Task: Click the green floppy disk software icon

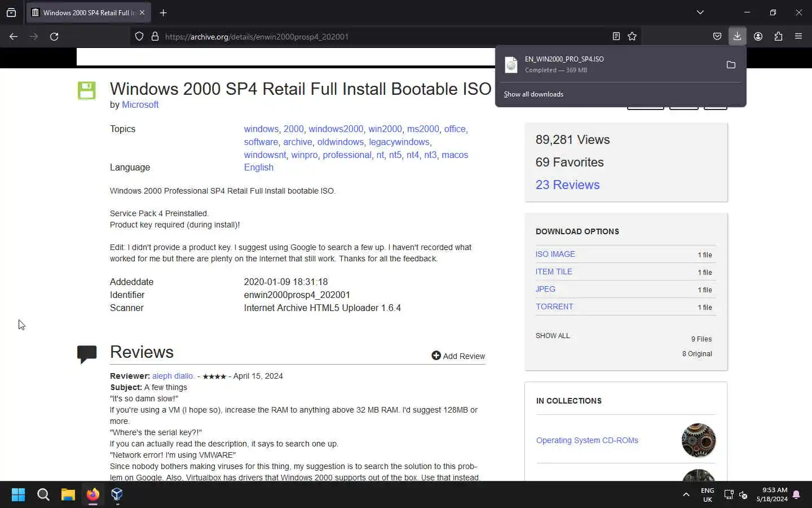Action: (87, 91)
